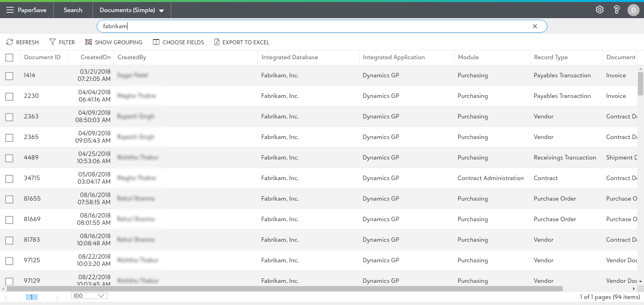
Task: Open the user profile avatar
Action: point(633,10)
